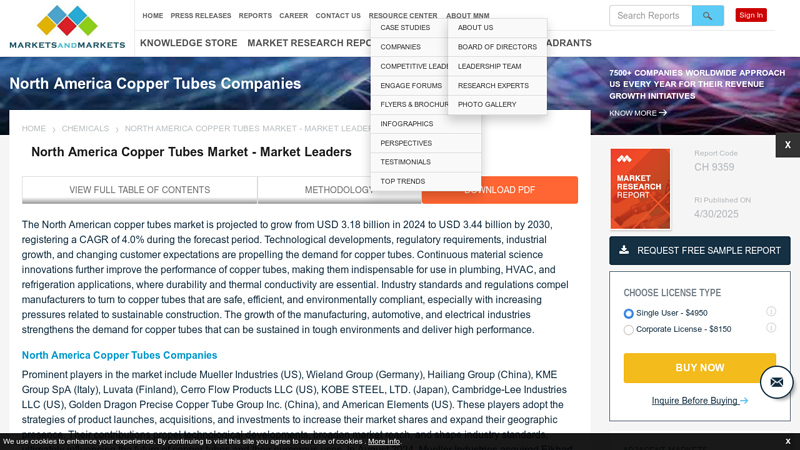Open MARKET RESEARCH REPORTS in the main navigation
The image size is (800, 450).
click(x=309, y=43)
